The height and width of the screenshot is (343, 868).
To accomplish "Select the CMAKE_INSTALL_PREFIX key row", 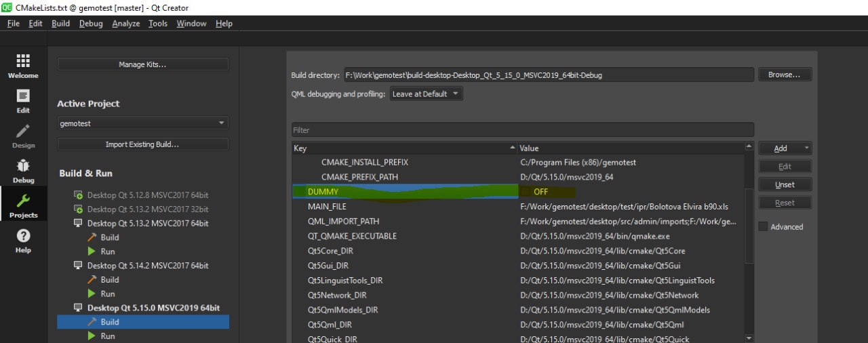I will (364, 163).
